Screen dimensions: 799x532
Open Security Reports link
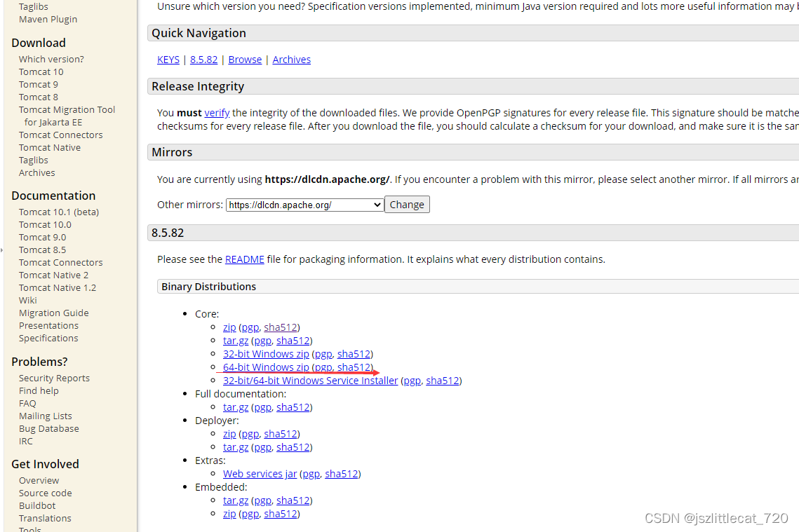(54, 378)
